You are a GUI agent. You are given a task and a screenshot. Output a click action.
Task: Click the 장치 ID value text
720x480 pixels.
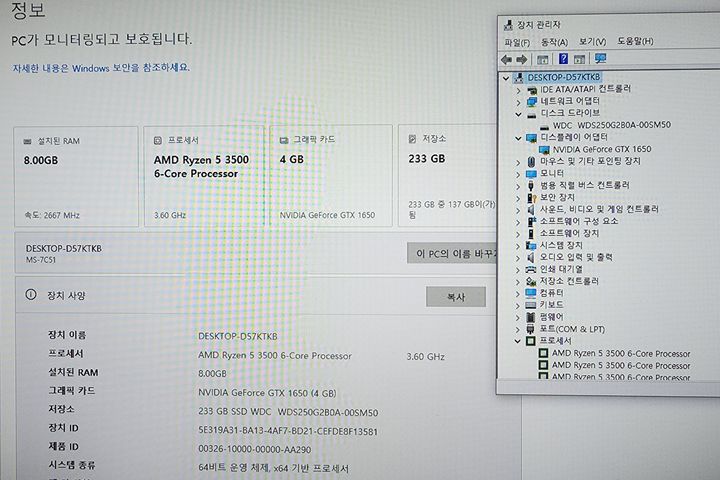tap(288, 431)
